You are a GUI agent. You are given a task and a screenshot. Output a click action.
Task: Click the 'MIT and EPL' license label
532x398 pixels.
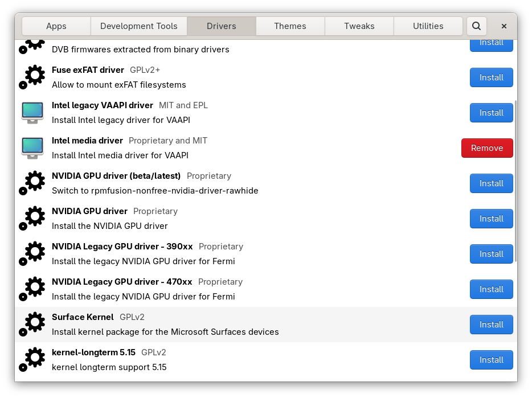(x=183, y=105)
